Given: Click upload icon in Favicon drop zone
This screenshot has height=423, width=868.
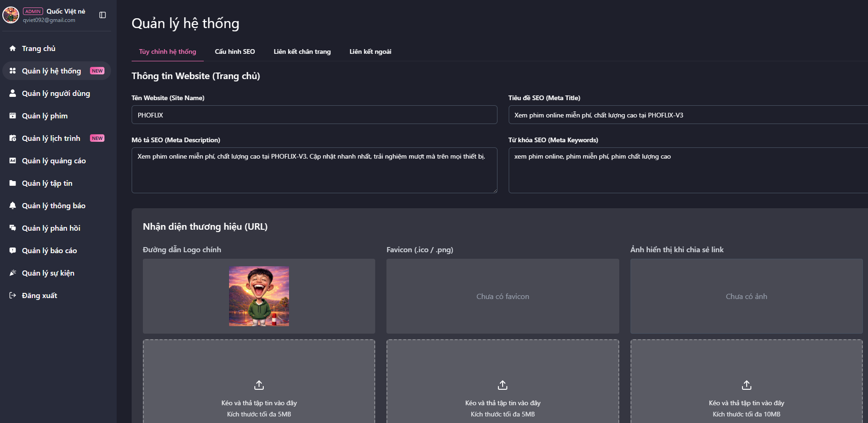Looking at the screenshot, I should 503,385.
